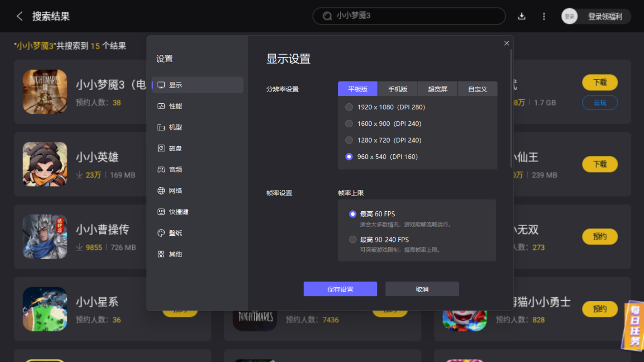This screenshot has width=644, height=362.
Task: Click the 音频 audio icon
Action: tap(161, 170)
